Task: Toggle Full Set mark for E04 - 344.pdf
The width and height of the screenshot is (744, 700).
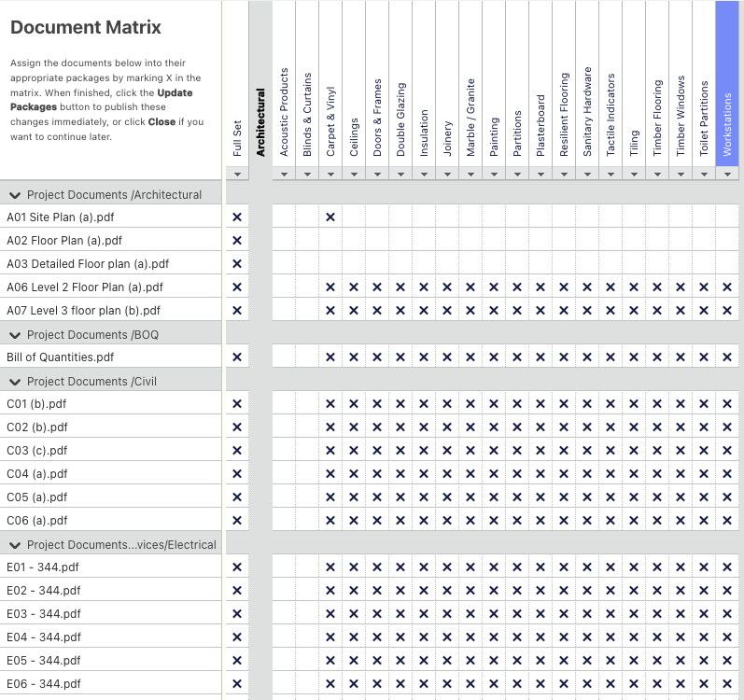Action: 237,637
